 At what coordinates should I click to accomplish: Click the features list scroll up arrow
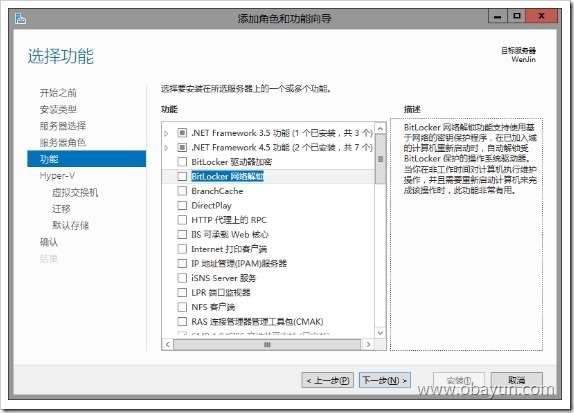click(x=380, y=129)
